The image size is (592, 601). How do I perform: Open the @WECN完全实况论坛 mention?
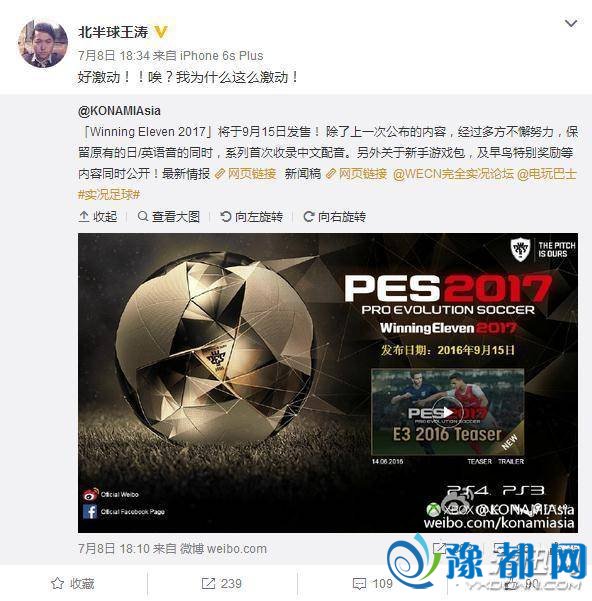453,174
